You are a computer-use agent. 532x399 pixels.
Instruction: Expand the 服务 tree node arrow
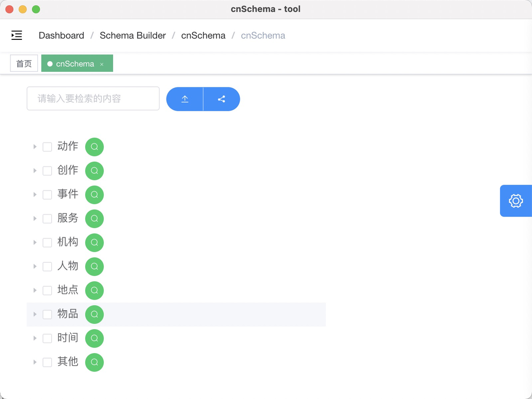point(34,218)
